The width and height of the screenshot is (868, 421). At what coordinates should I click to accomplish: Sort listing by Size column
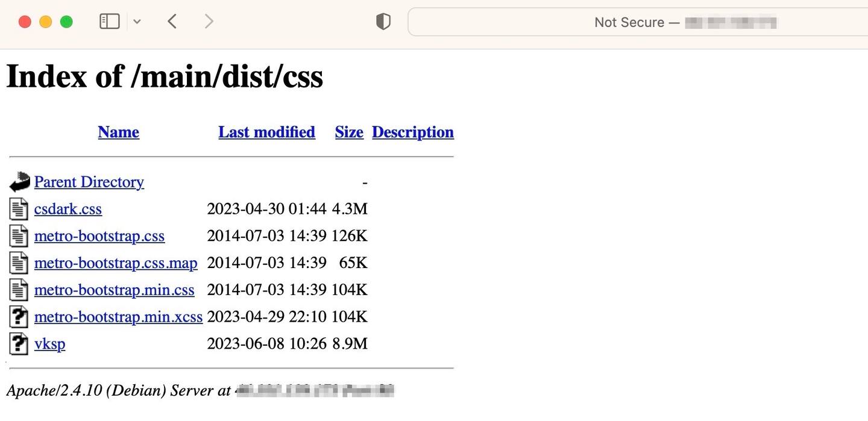349,132
